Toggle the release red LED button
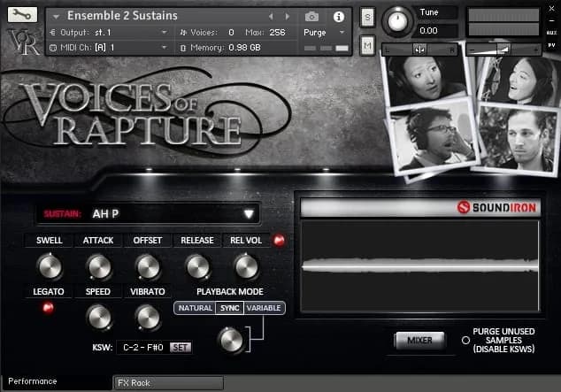 click(x=279, y=241)
